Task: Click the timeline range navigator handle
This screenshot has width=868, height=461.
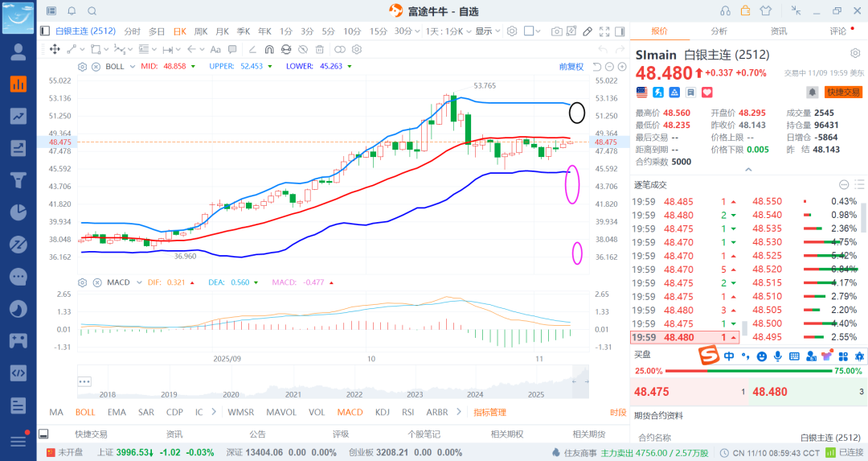Action: pos(84,381)
